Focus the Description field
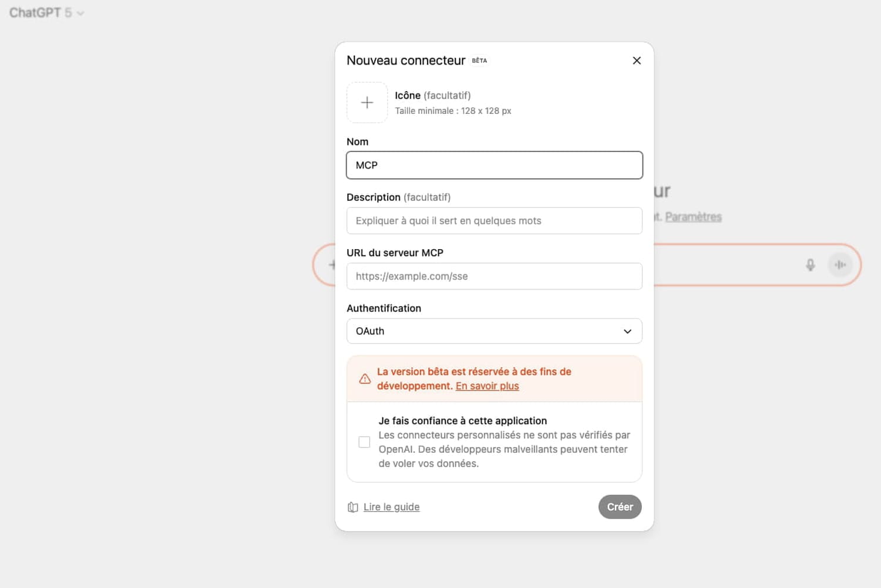 pos(494,220)
